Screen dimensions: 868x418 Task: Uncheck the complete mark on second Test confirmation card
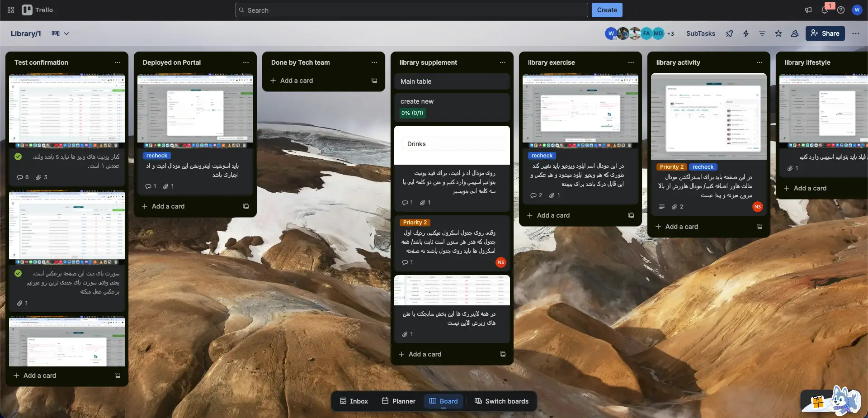[x=18, y=273]
